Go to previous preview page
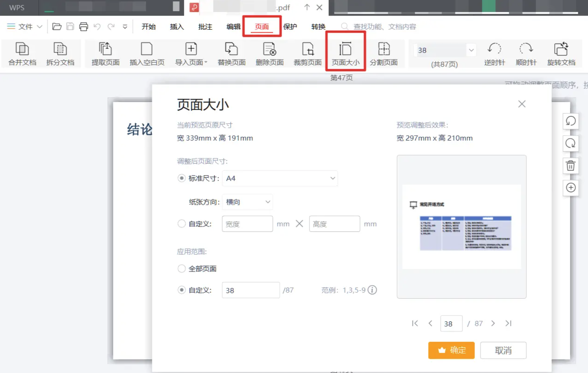 coord(430,323)
